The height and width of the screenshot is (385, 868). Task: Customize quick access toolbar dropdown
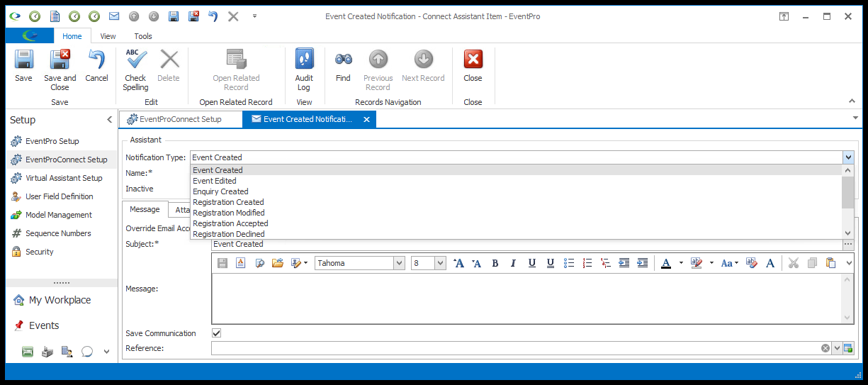coord(254,16)
